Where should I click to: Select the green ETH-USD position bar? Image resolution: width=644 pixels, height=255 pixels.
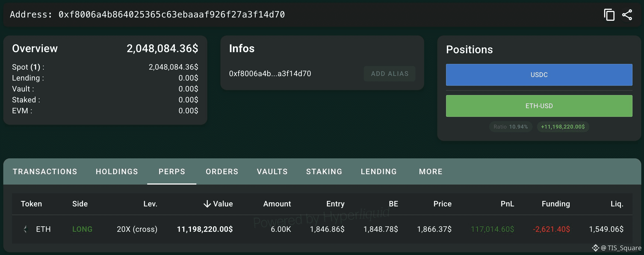coord(539,106)
